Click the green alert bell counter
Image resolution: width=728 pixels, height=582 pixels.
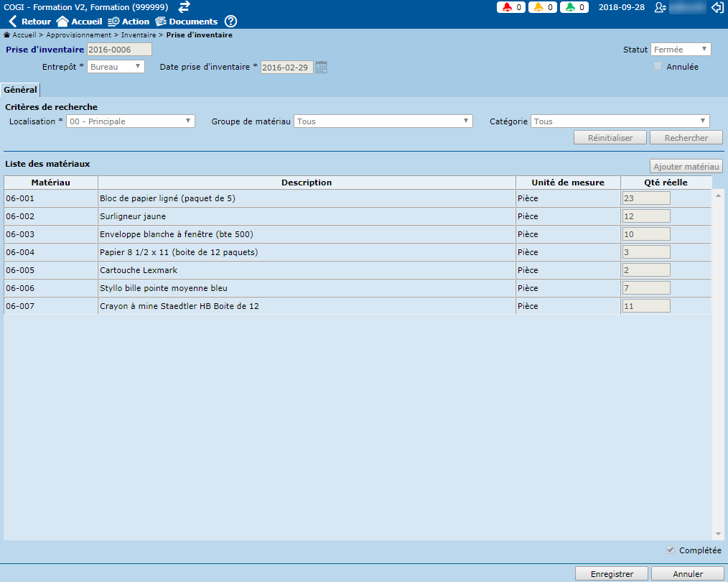574,7
